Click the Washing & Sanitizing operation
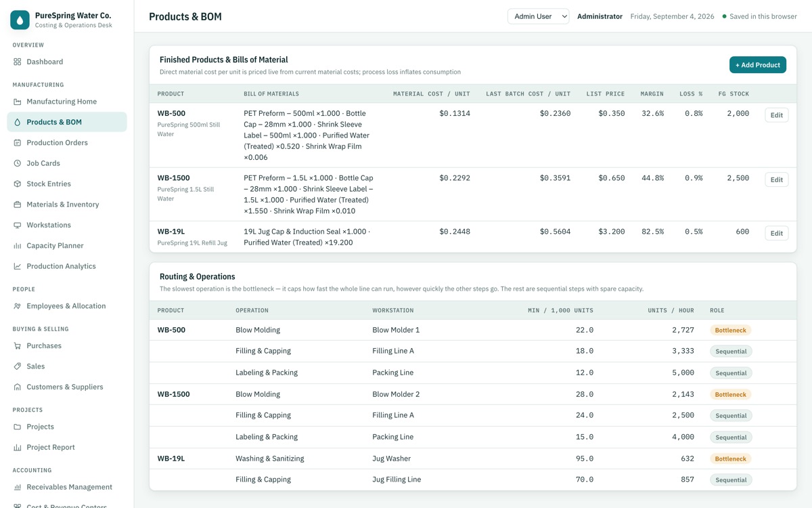 (270, 459)
